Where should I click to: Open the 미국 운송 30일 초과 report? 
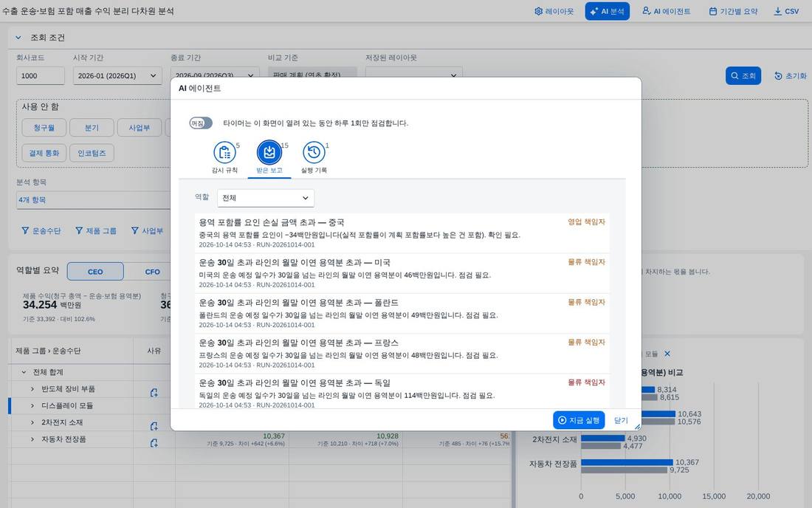pyautogui.click(x=402, y=273)
